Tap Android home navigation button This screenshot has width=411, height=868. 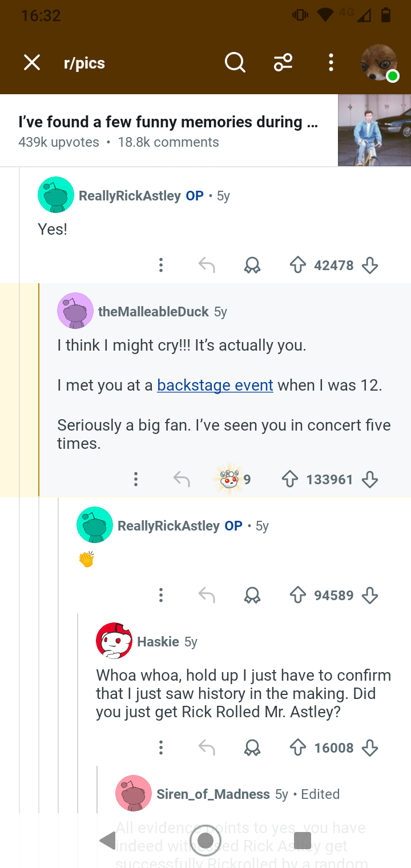coord(205,840)
